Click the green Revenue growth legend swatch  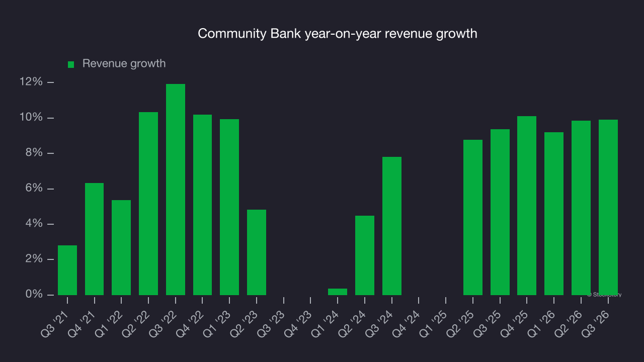point(71,64)
